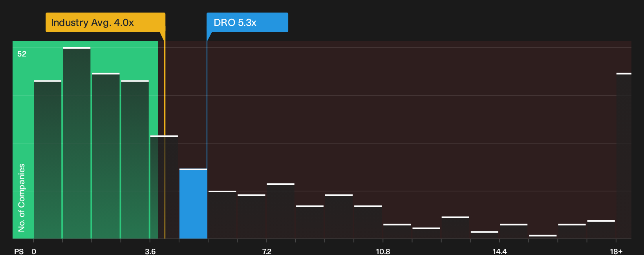Click the 18+ x-axis tick label
Viewport: 644px width, 255px height.
click(x=616, y=251)
